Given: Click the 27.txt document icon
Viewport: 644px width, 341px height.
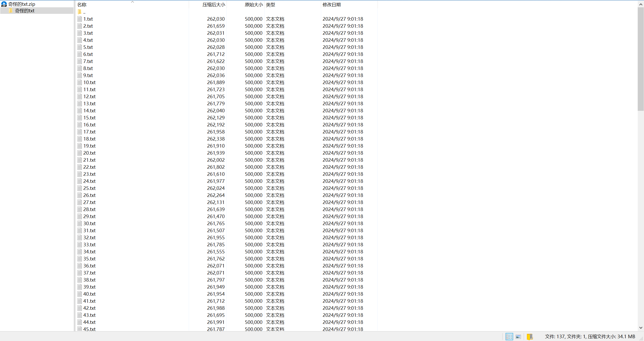Looking at the screenshot, I should (x=80, y=202).
